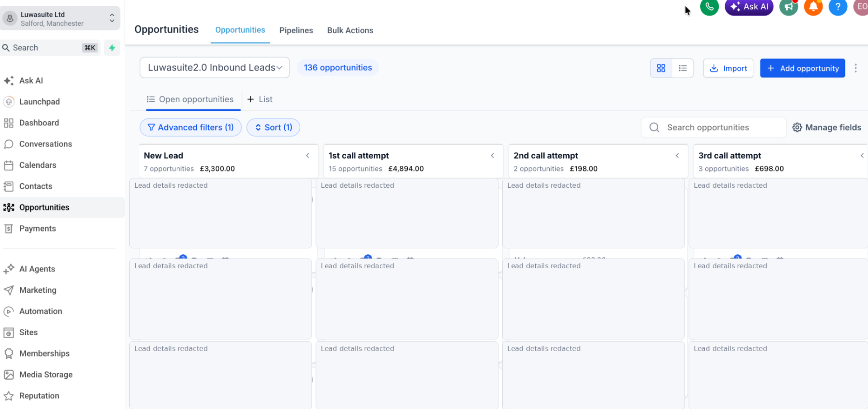Click the Manage fields gear icon
This screenshot has height=409, width=868.
(797, 128)
